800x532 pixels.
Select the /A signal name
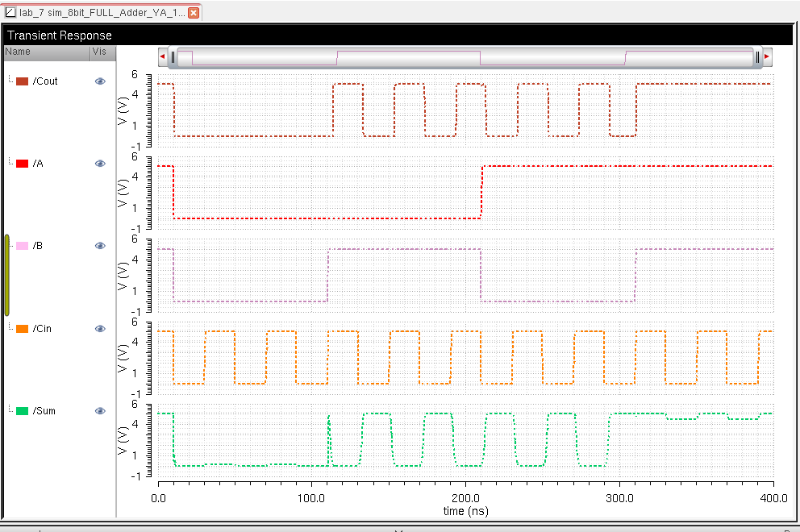(x=38, y=163)
